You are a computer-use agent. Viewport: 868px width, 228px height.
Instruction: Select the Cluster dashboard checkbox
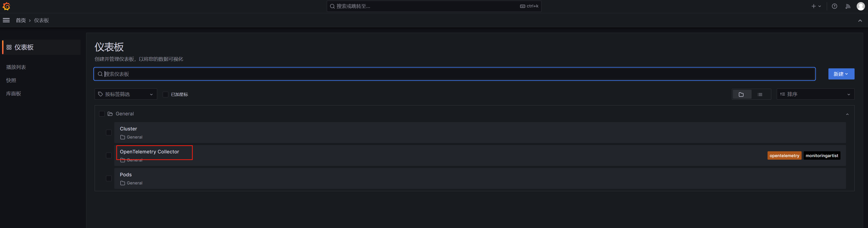(x=109, y=133)
